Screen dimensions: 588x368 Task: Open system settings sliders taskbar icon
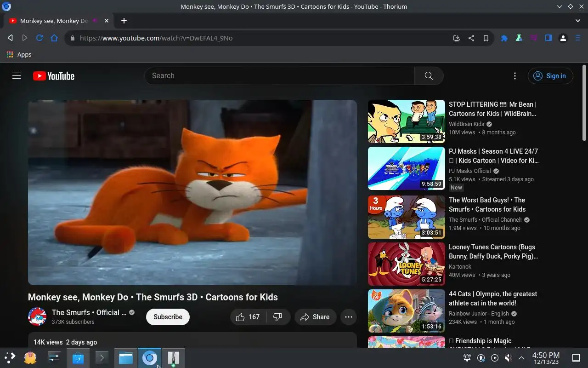point(54,358)
